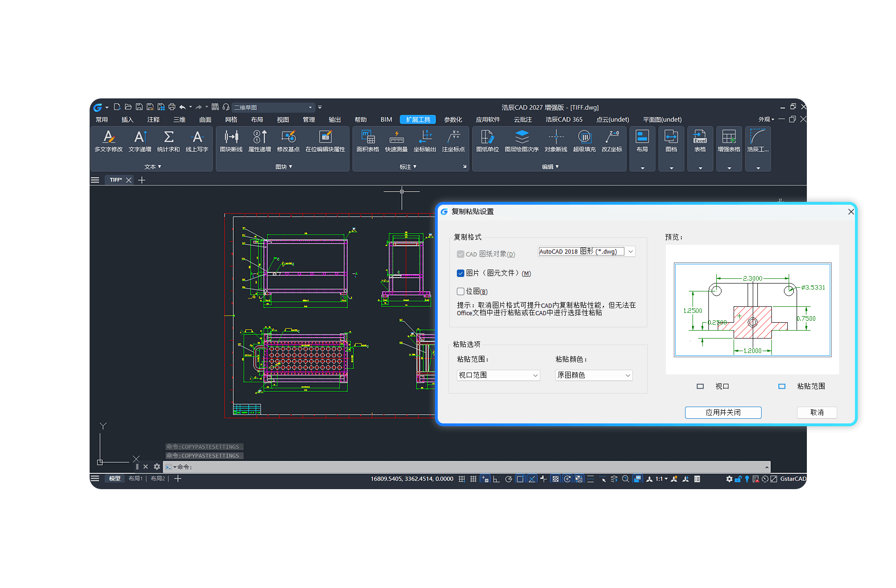The height and width of the screenshot is (588, 896).
Task: Select the 注坐标点 coordinate annotation tool
Action: pos(453,141)
